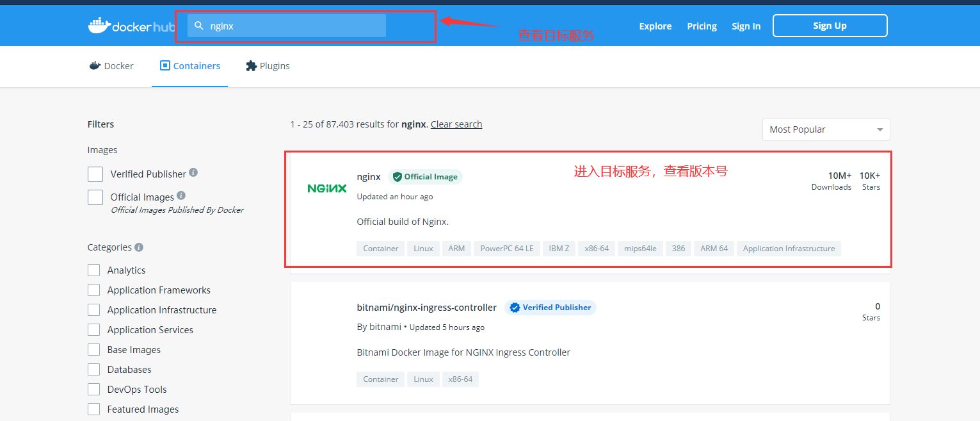Click the NGINX logo thumbnail

tap(327, 188)
